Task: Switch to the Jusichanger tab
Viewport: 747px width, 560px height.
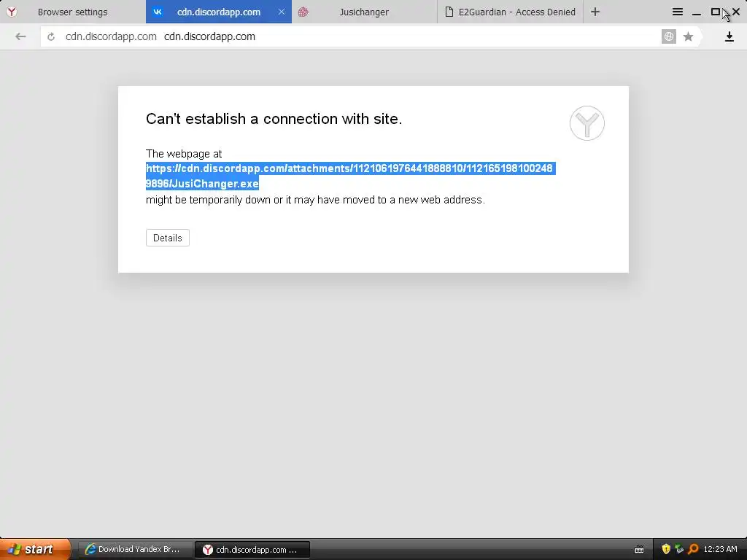Action: [364, 12]
